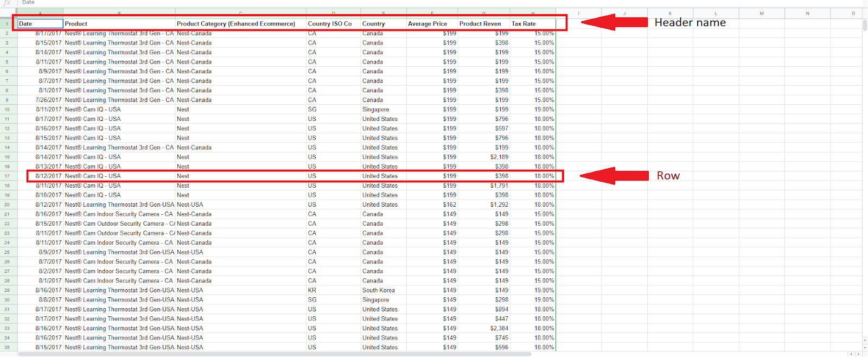868x358 pixels.
Task: Select column N header
Action: pyautogui.click(x=807, y=14)
